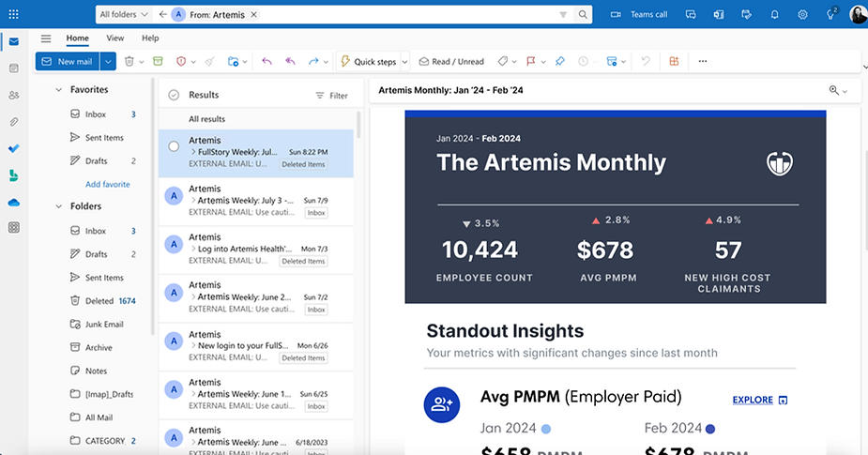Open To Do checkmark app
Viewport: 868px width, 455px height.
[x=14, y=148]
